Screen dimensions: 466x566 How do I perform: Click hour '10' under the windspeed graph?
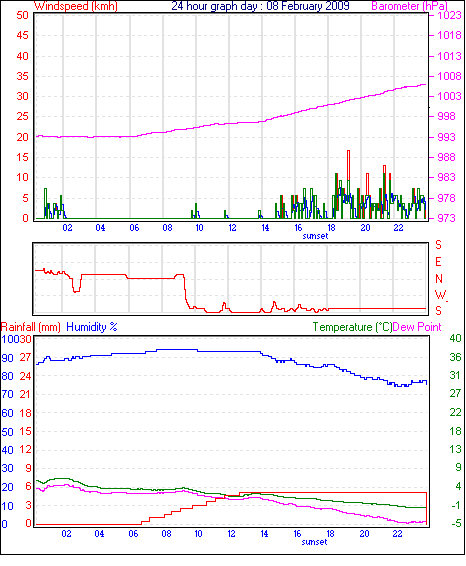point(199,228)
